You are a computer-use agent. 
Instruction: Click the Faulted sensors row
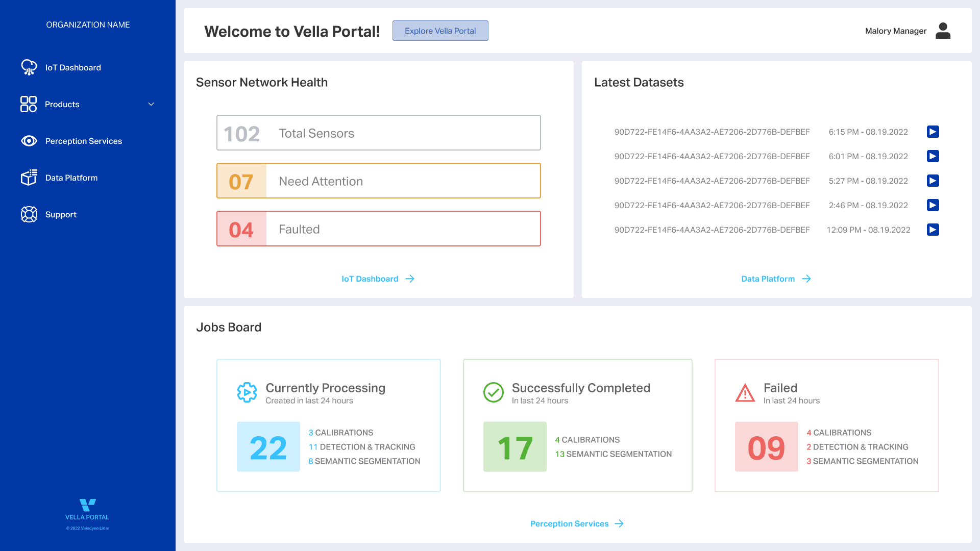378,229
